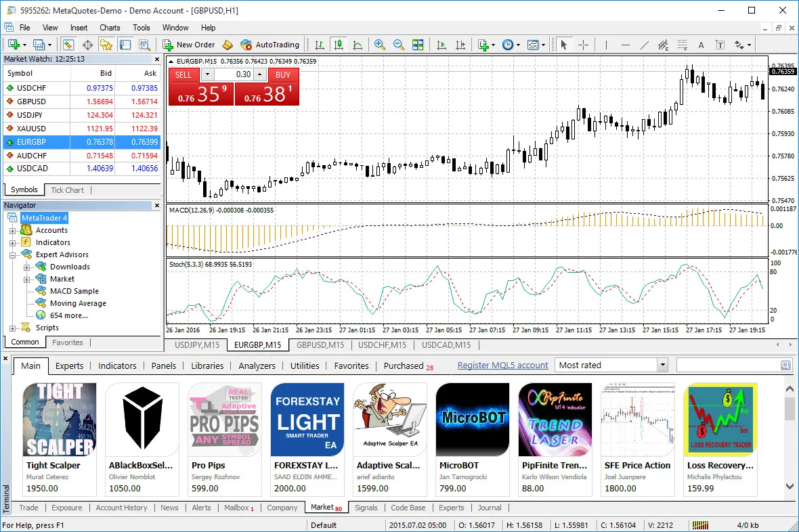Image resolution: width=799 pixels, height=532 pixels.
Task: Expand the Indicators tree in Navigator
Action: 14,242
